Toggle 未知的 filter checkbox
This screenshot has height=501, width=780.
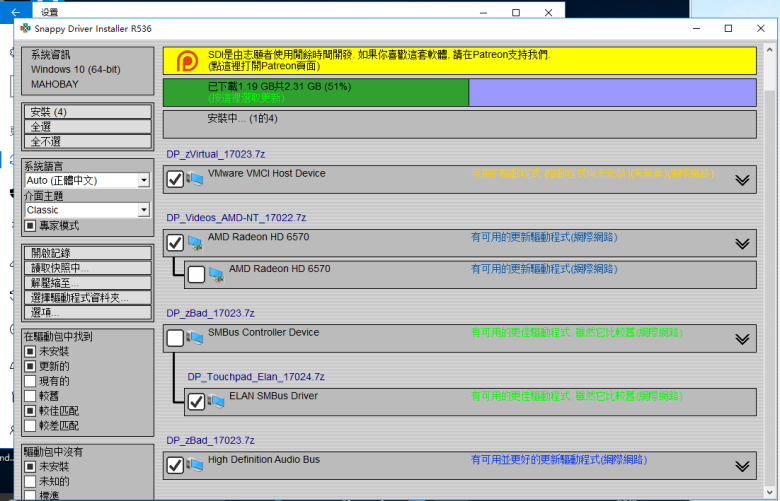coord(30,482)
